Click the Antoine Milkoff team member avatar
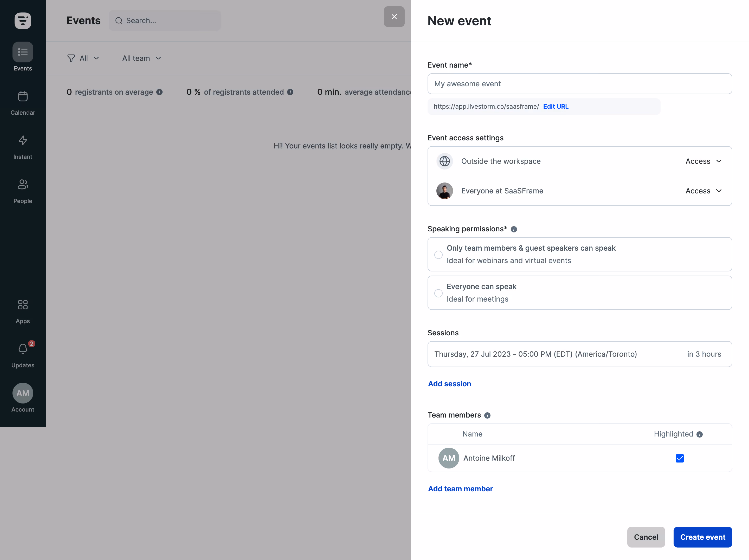The width and height of the screenshot is (749, 560). pos(449,458)
